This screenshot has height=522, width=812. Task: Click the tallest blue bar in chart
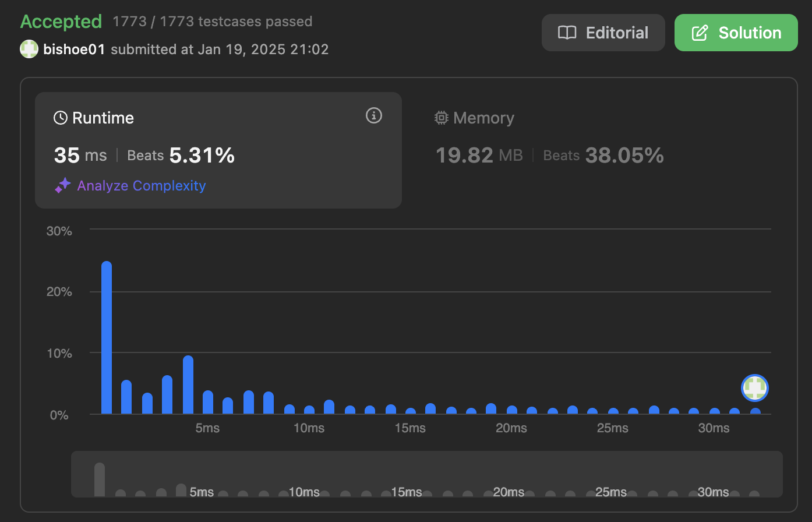[107, 337]
